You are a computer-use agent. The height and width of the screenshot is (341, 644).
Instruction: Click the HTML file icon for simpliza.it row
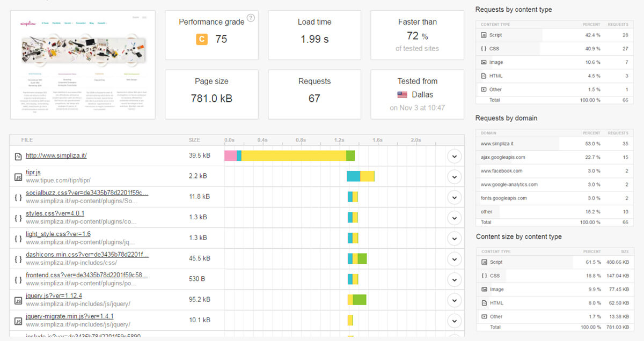point(18,157)
